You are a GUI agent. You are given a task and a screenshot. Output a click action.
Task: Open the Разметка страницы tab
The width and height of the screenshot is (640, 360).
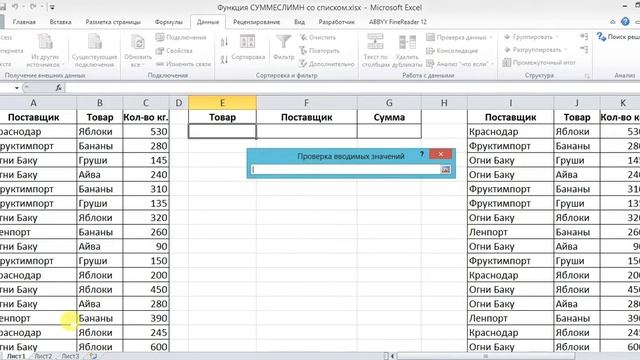point(113,22)
